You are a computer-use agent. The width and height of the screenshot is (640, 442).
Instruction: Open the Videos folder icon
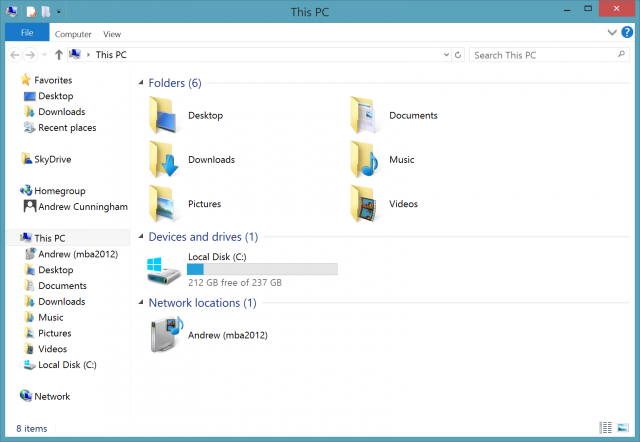pyautogui.click(x=364, y=203)
